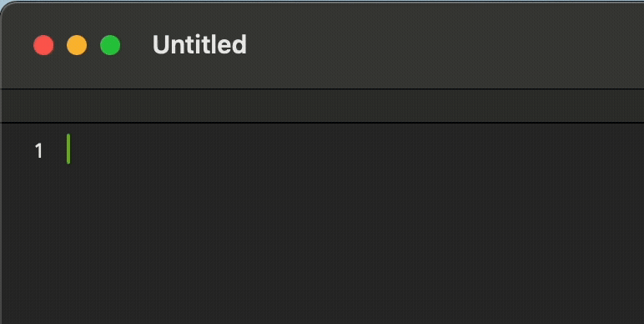Click blank title bar space right of Untitled
Image resolution: width=644 pixels, height=324 pixels.
click(444, 45)
